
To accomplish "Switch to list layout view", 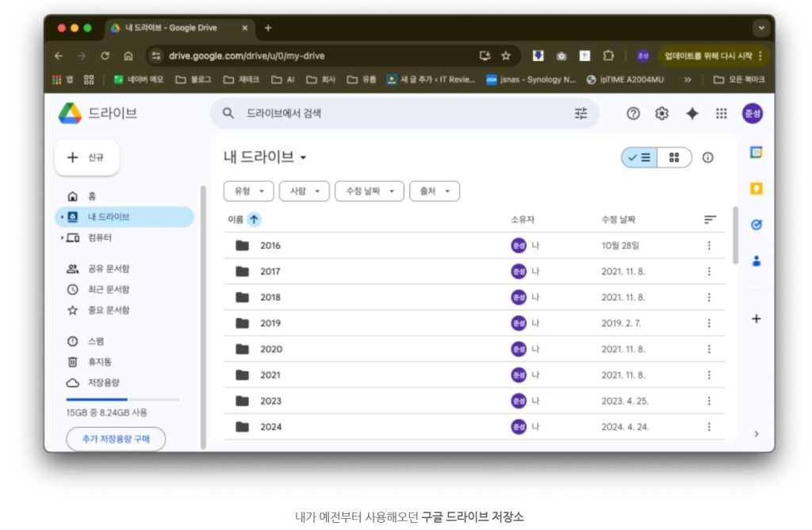I will [x=639, y=157].
